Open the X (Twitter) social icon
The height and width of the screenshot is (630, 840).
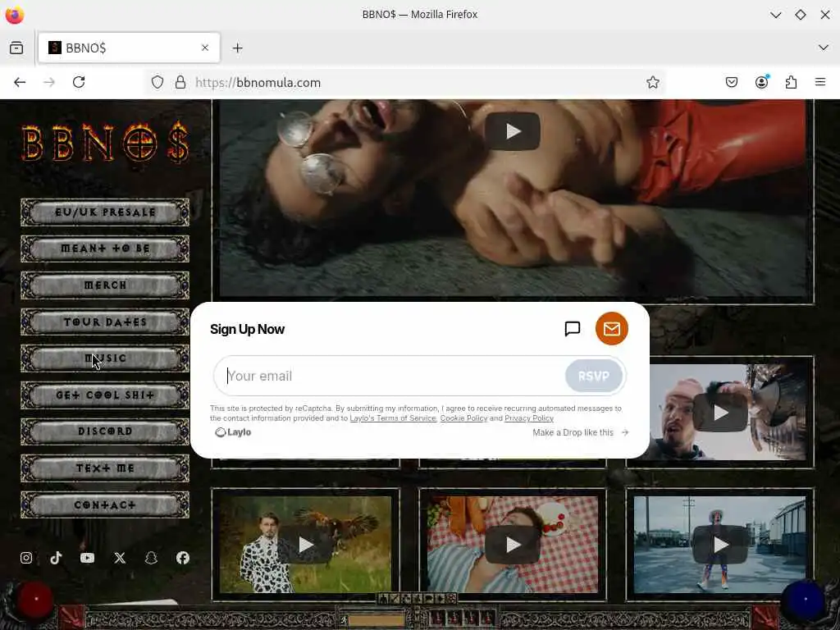point(120,558)
